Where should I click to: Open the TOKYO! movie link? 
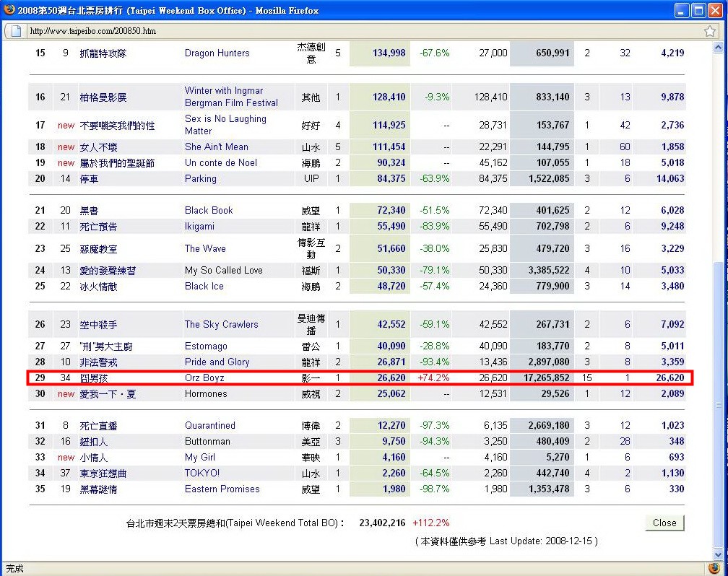point(202,473)
